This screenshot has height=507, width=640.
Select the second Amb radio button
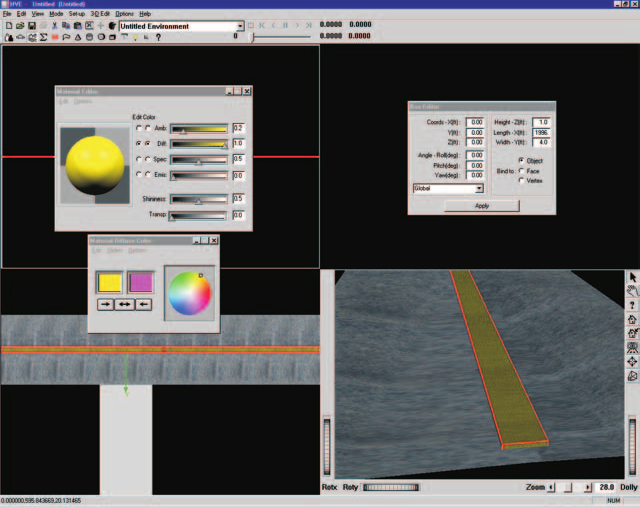(x=147, y=128)
